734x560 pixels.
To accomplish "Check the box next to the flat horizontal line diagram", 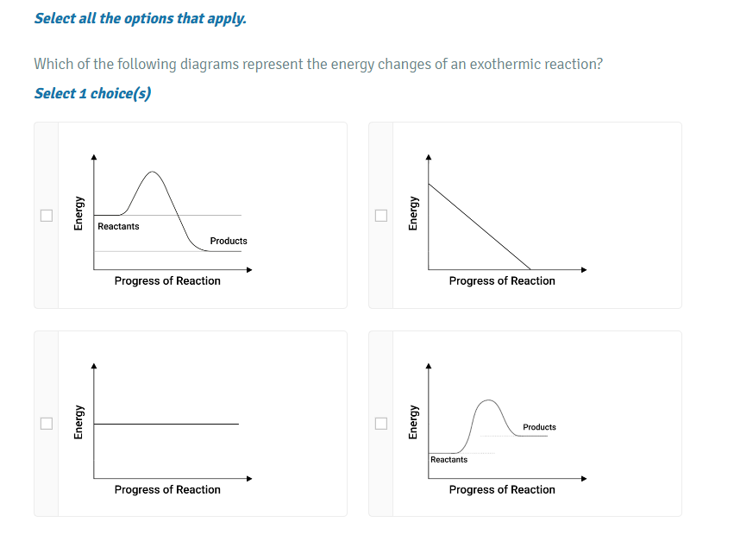I will point(46,423).
